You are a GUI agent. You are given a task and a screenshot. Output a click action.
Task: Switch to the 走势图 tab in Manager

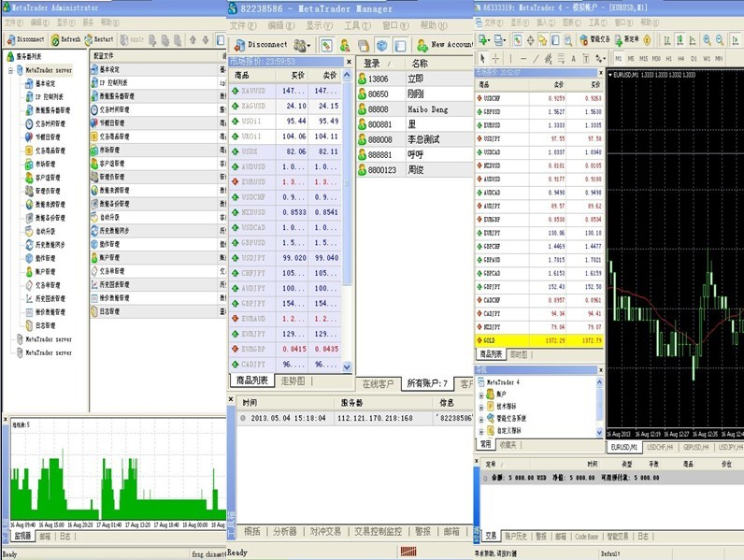click(x=293, y=381)
